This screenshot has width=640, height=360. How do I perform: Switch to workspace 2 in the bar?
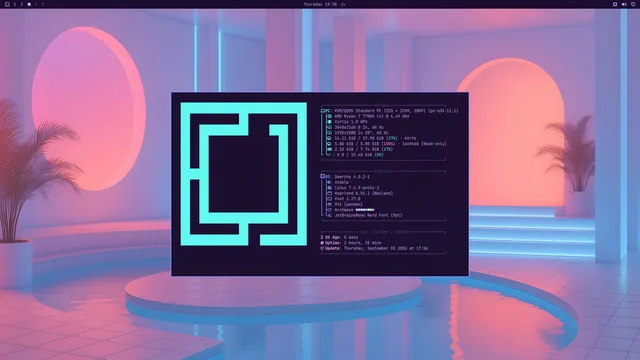coord(22,4)
